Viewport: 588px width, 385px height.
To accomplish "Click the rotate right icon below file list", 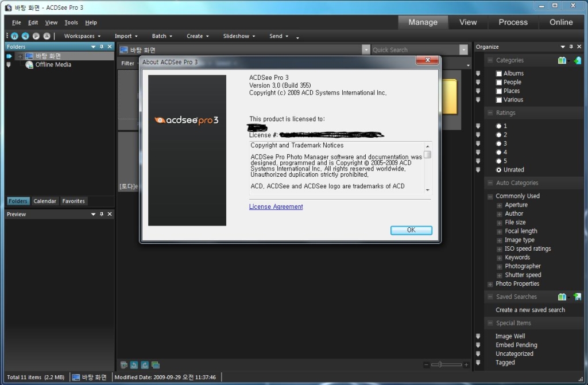I will 145,365.
